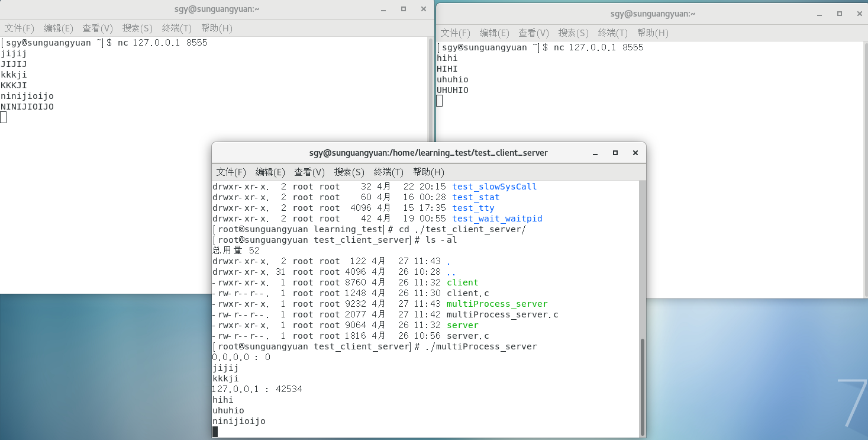Click KKKJI output in left terminal
Image resolution: width=868 pixels, height=440 pixels.
tap(14, 85)
